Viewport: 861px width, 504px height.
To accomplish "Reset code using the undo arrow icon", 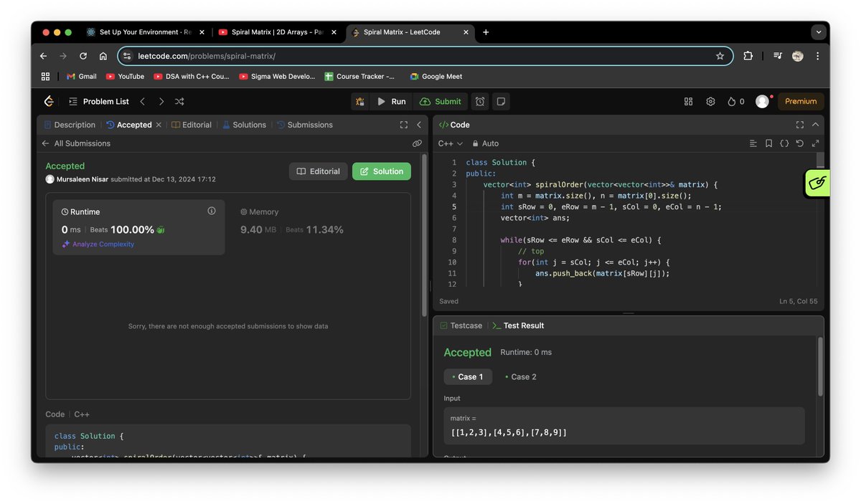I will [799, 143].
